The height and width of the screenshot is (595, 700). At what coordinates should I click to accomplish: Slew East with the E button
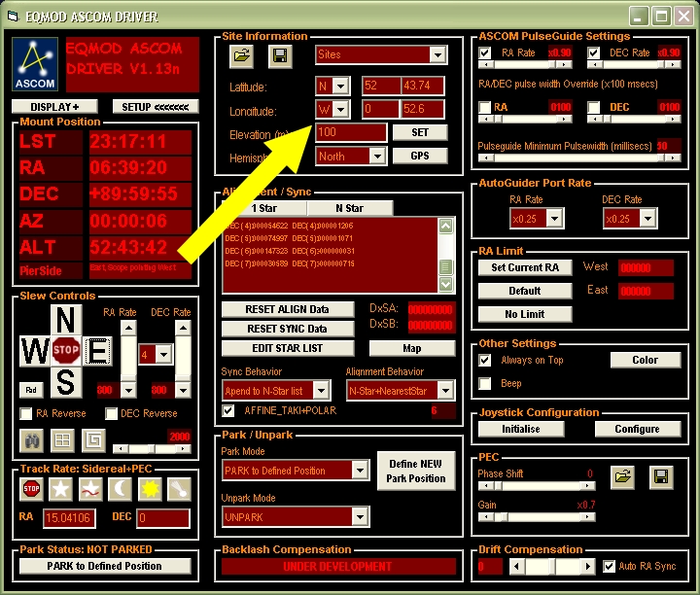point(97,351)
